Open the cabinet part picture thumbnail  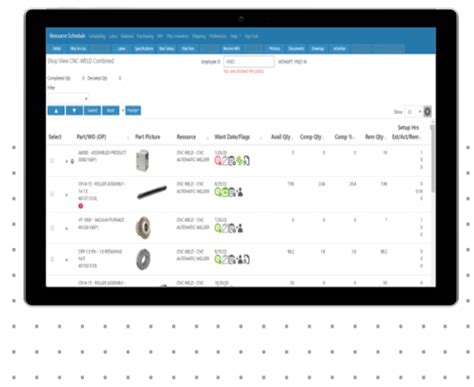coord(143,160)
